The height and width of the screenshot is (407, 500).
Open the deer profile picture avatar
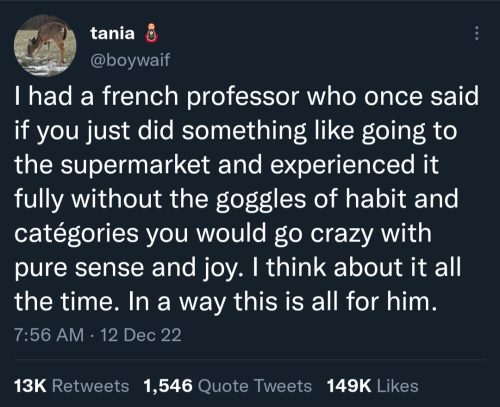45,46
